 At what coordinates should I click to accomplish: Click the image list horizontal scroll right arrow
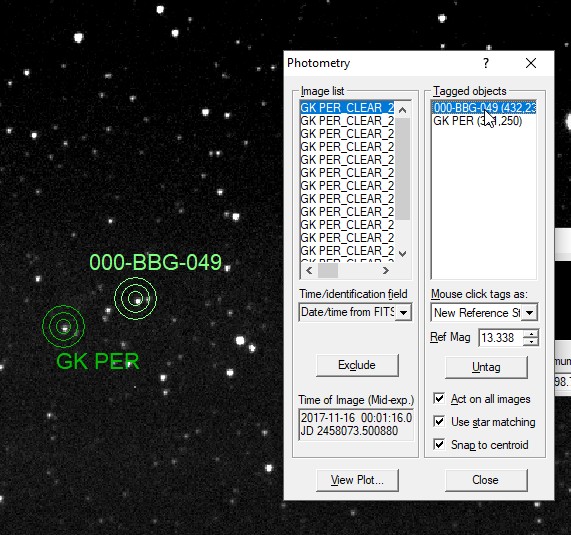point(386,271)
